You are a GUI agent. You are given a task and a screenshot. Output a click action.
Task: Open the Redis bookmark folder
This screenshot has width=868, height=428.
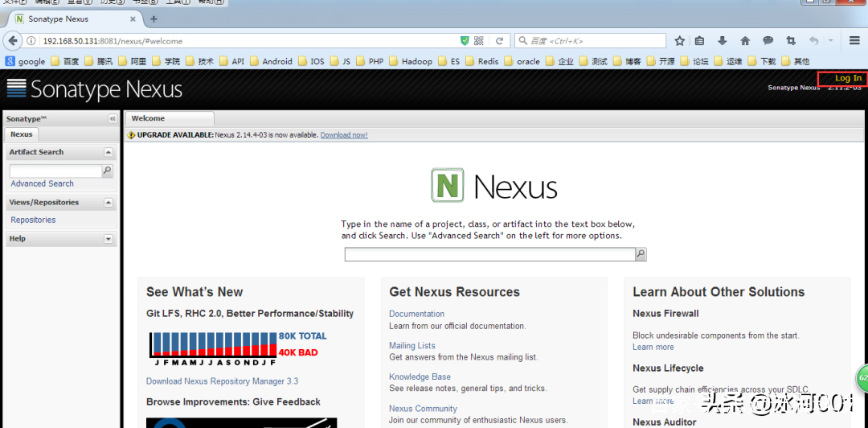pos(481,61)
